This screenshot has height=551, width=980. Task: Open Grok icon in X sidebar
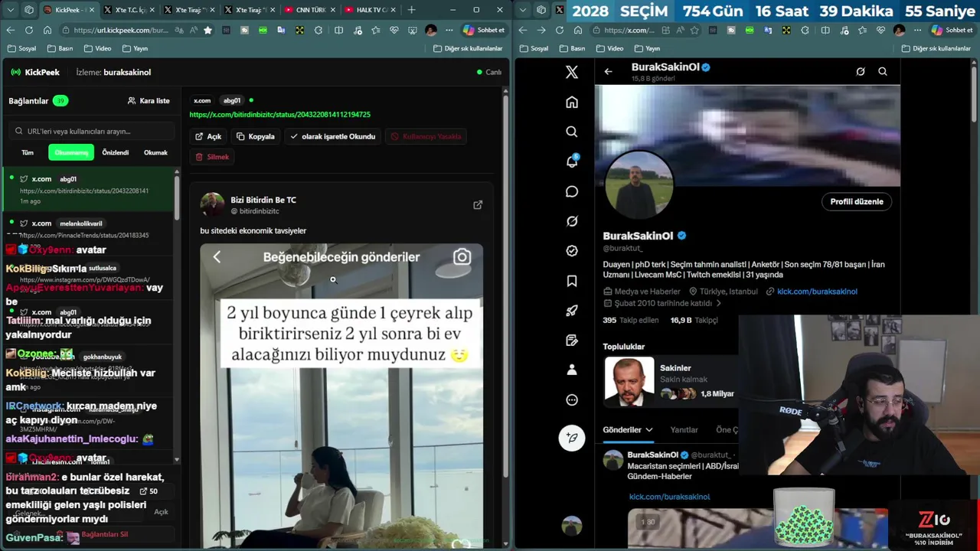pyautogui.click(x=572, y=221)
